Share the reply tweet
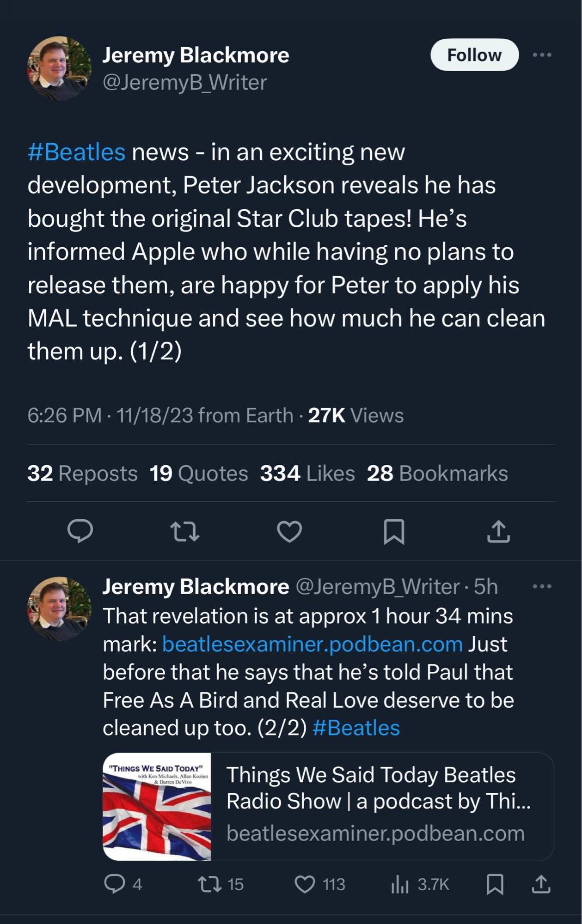Screen dimensions: 582x924 coord(541,884)
